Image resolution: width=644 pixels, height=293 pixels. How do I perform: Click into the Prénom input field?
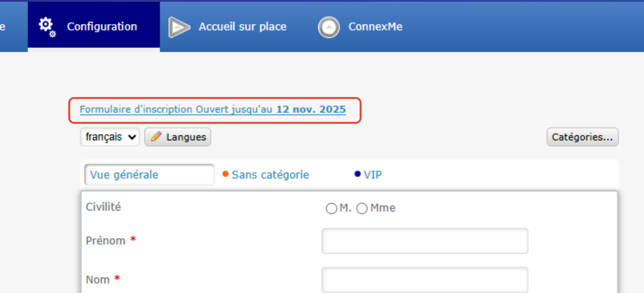coord(425,241)
